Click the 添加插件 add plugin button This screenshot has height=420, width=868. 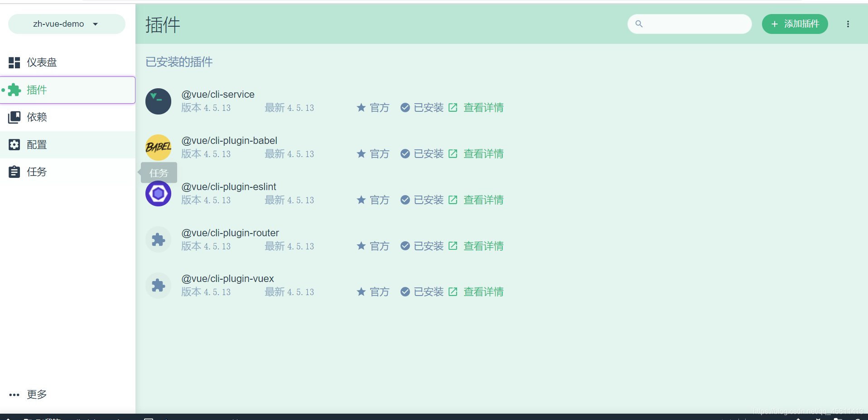coord(795,24)
